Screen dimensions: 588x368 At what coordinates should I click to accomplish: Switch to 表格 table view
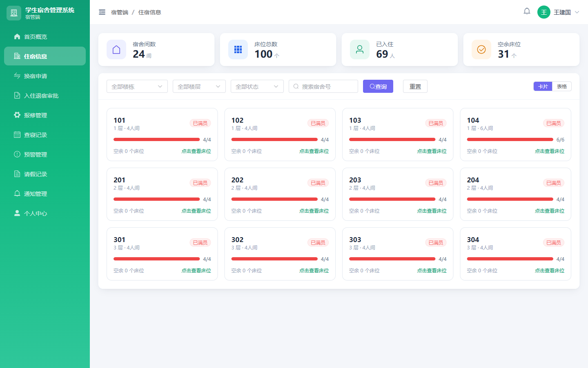(x=562, y=86)
